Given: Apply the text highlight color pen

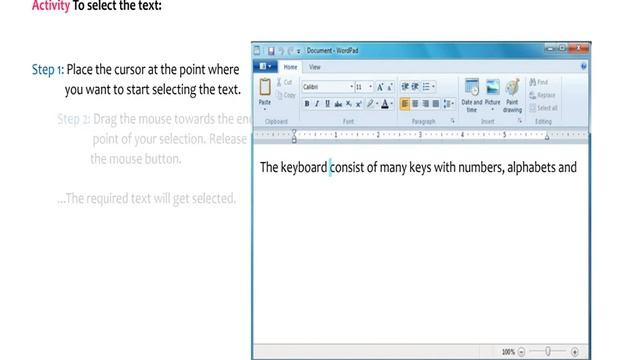Looking at the screenshot, I should 370,104.
